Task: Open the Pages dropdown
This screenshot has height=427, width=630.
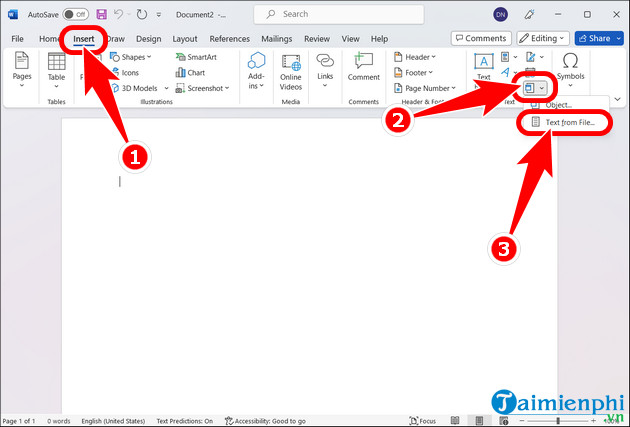Action: 22,69
